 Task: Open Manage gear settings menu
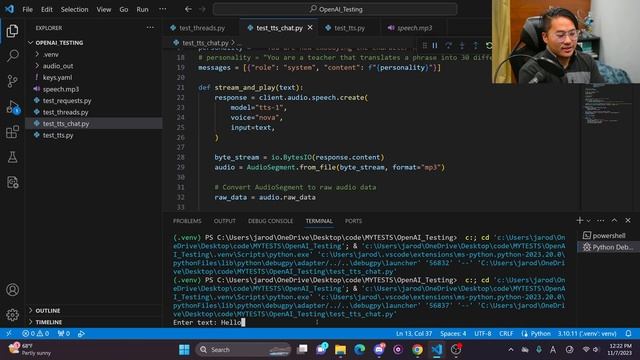[12, 315]
